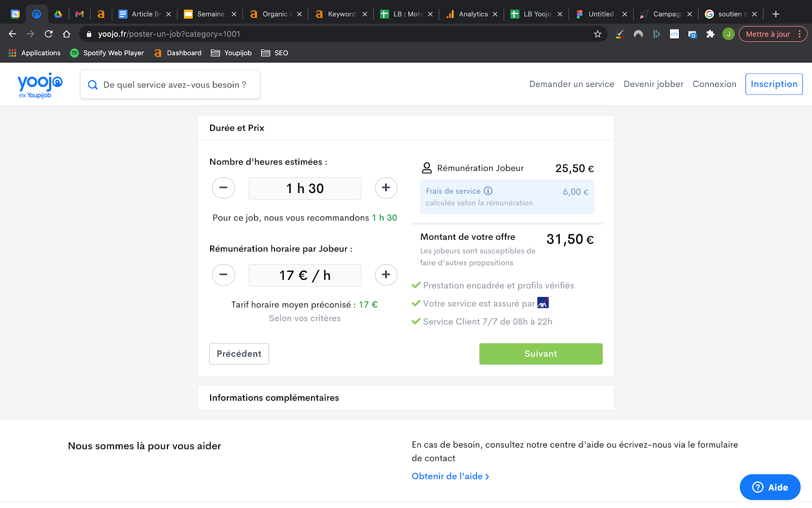The image size is (812, 508).
Task: Click the Chrome three-dot menu
Action: [x=799, y=34]
